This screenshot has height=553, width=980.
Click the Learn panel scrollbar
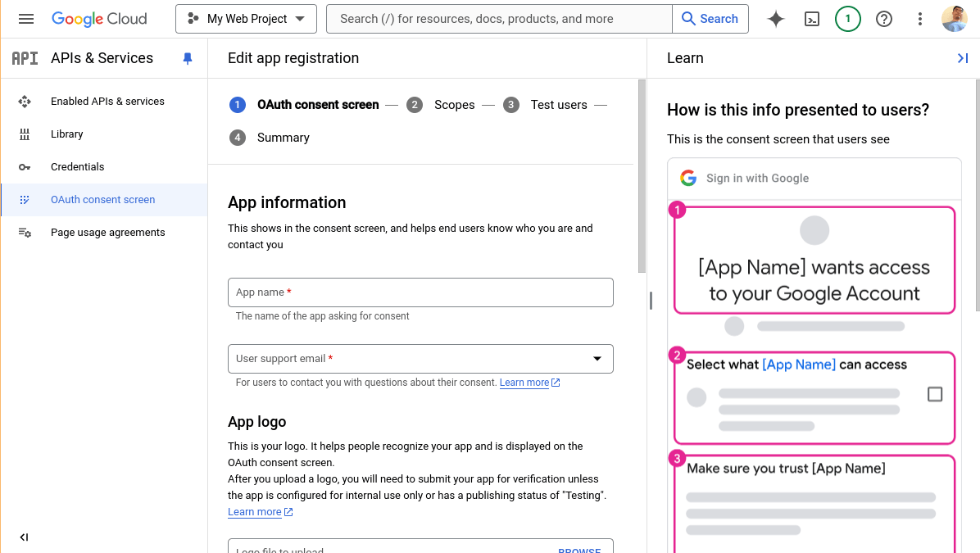[977, 195]
